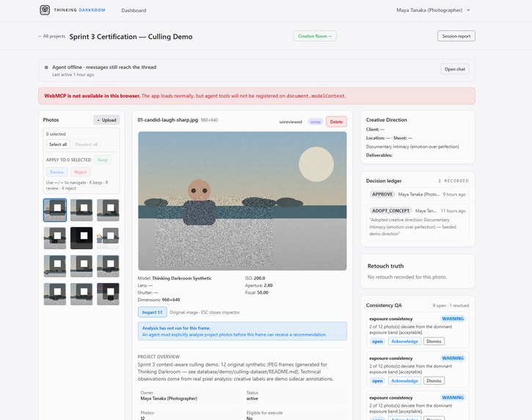Click WARNING badge on second exposure consistency card
Screen dimensions: 532x420
click(453, 358)
